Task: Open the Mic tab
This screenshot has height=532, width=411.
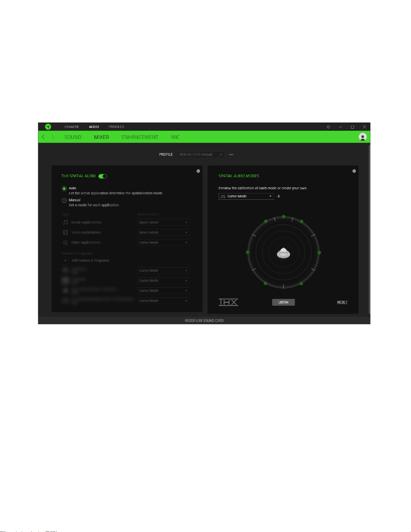Action: click(175, 137)
